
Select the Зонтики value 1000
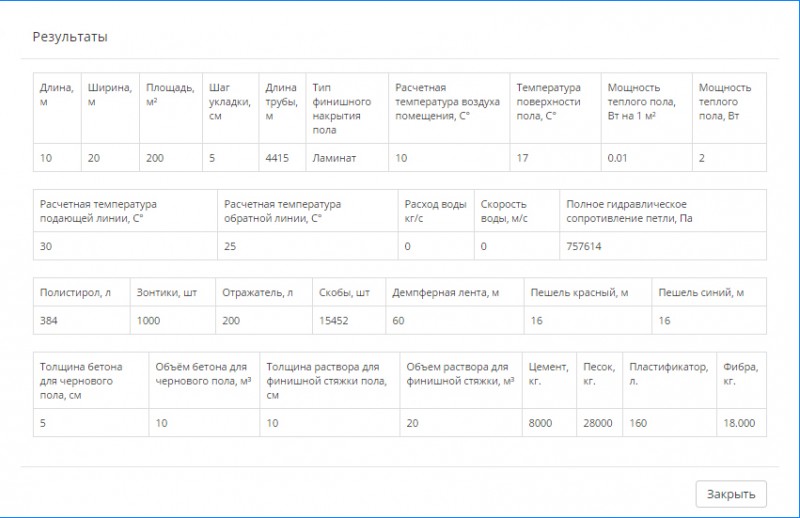[x=148, y=320]
